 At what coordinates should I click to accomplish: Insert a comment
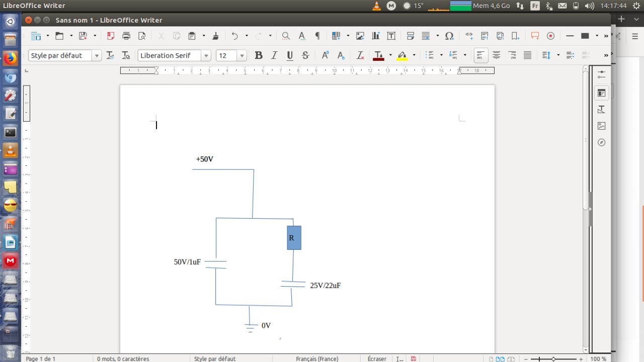pos(535,36)
